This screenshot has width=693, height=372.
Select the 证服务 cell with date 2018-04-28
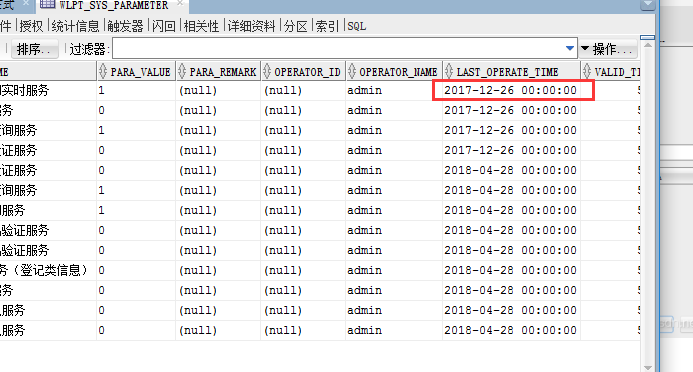pyautogui.click(x=48, y=171)
